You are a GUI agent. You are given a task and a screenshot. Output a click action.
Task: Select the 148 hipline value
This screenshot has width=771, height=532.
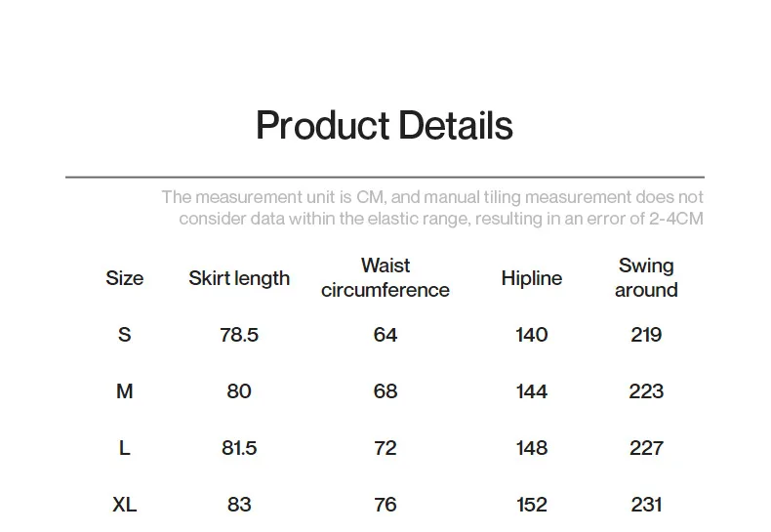pos(531,448)
